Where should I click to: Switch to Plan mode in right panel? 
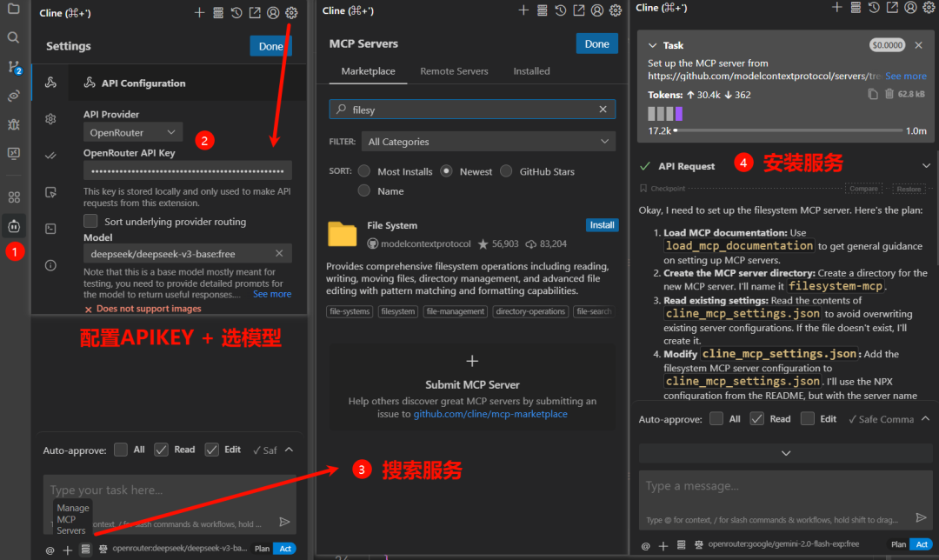click(898, 544)
